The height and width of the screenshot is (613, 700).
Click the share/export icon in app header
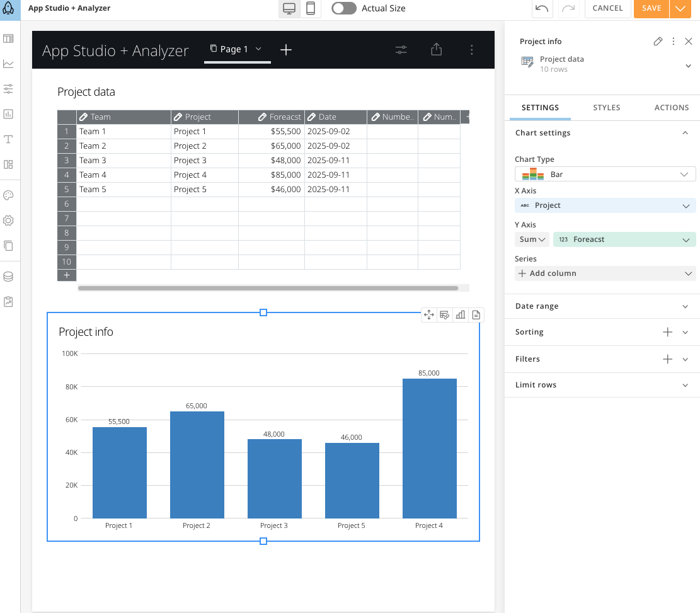pos(436,50)
